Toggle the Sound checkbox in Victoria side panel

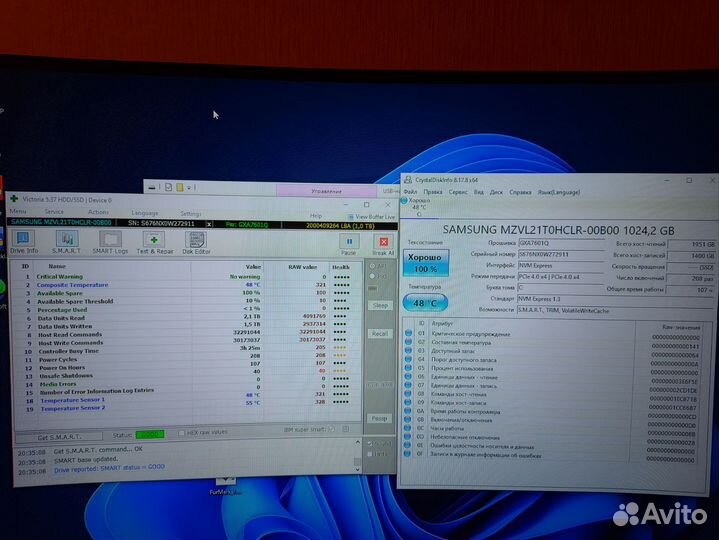[370, 443]
